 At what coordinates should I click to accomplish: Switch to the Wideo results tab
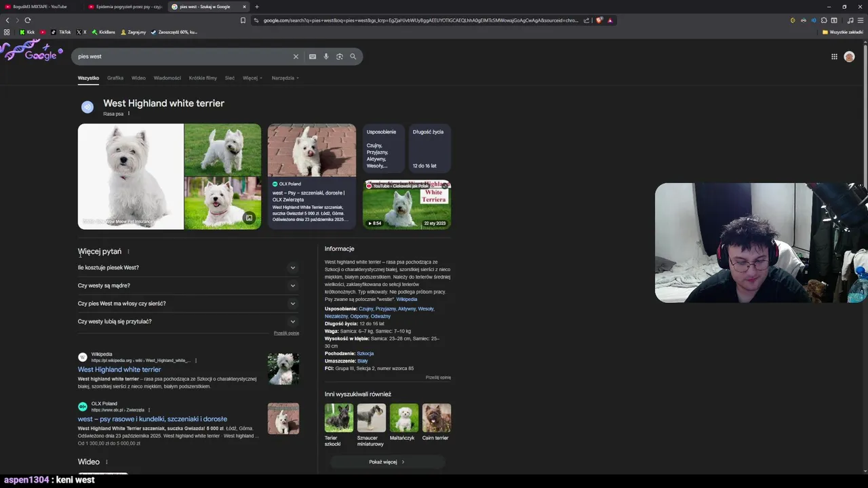coord(138,78)
